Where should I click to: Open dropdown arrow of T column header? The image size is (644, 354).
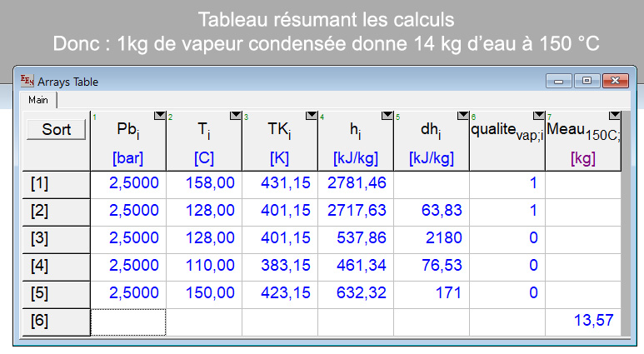pos(236,116)
